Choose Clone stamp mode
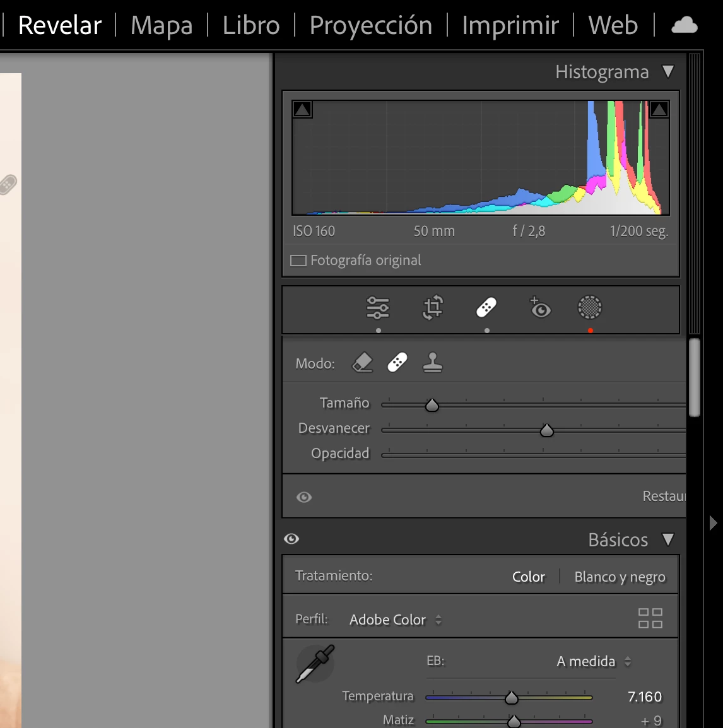Viewport: 723px width, 728px height. (432, 363)
